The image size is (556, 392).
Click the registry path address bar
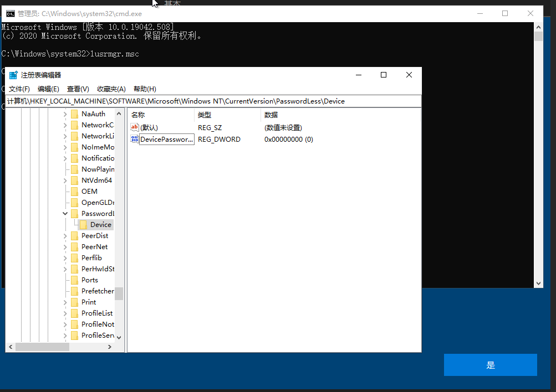tap(213, 101)
